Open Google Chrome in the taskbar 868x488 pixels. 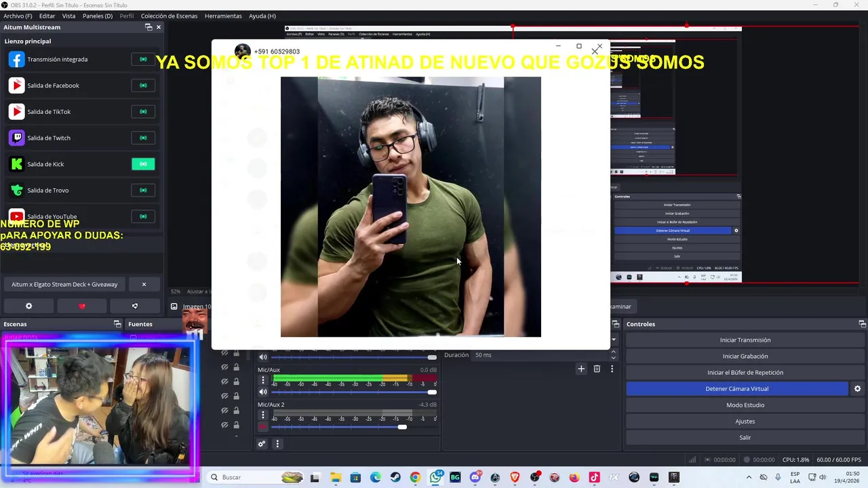click(415, 477)
